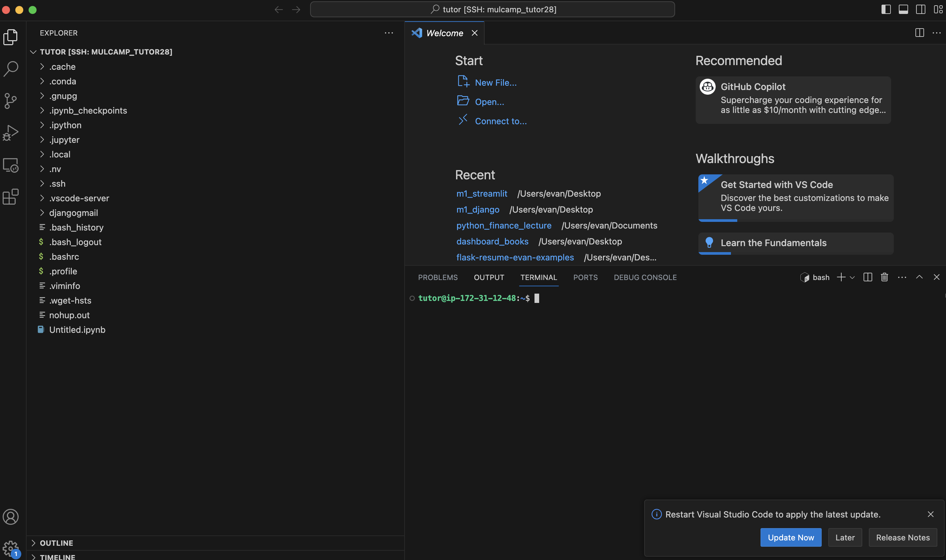
Task: Open recent project m1_streamlit
Action: coord(482,194)
